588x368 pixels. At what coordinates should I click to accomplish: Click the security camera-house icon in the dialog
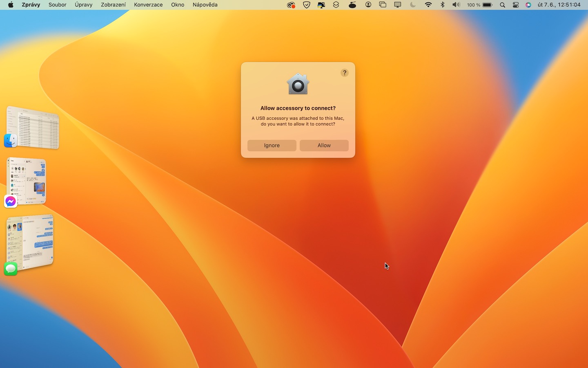298,84
